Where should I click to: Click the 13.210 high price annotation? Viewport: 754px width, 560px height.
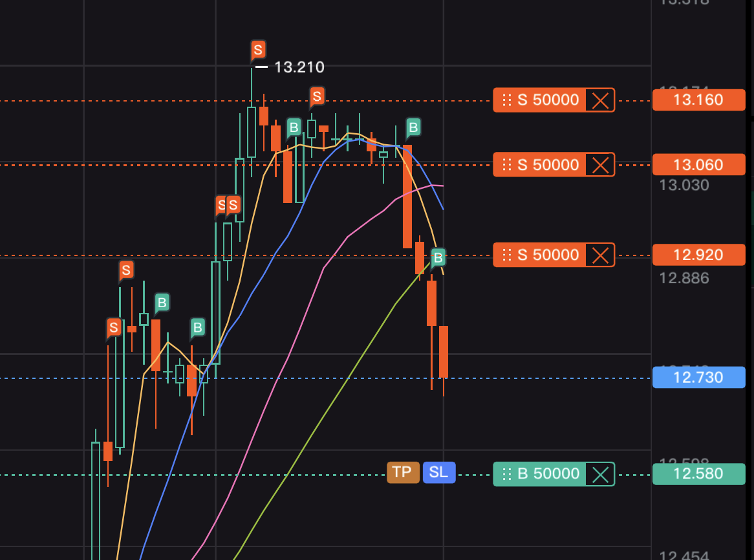click(299, 67)
